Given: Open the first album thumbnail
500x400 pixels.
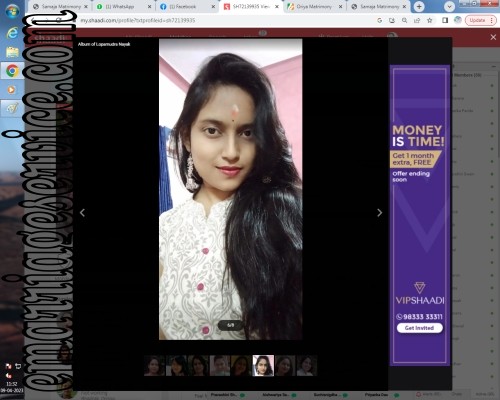Looking at the screenshot, I should (154, 366).
